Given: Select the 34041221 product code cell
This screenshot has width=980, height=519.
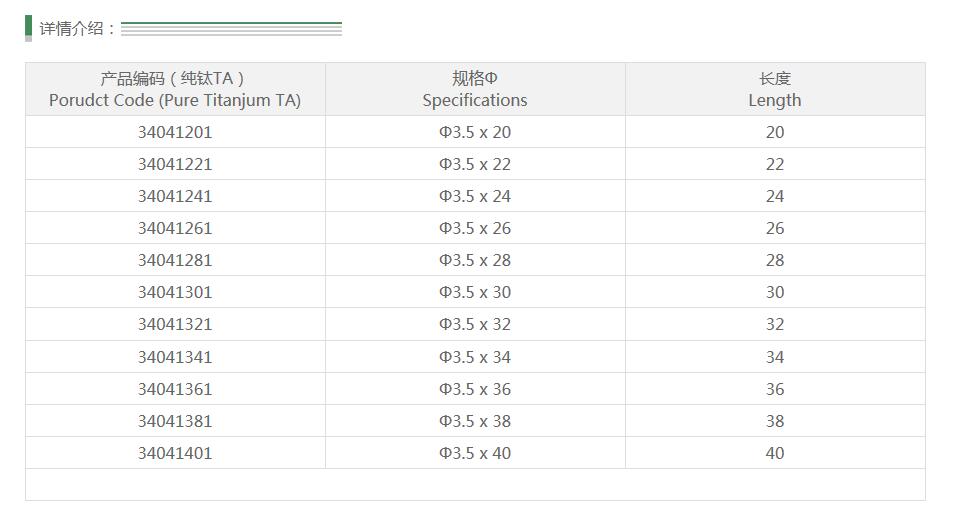Looking at the screenshot, I should point(175,164).
